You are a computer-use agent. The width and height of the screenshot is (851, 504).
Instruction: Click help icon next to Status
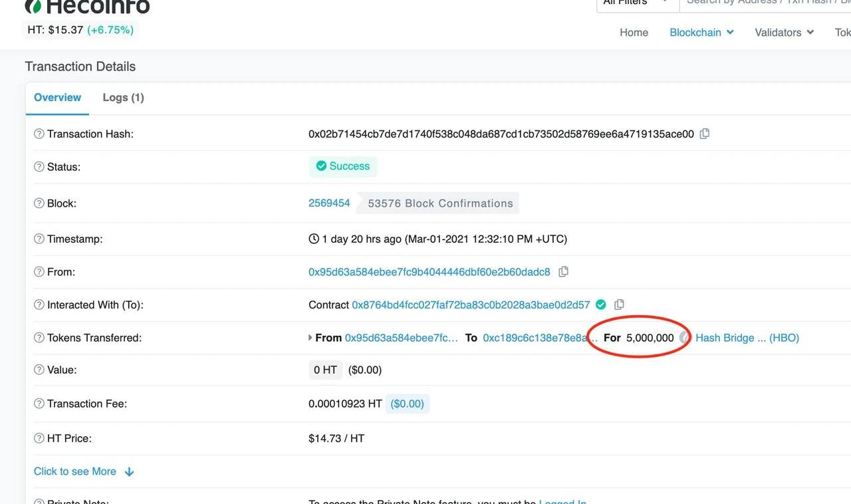click(39, 167)
